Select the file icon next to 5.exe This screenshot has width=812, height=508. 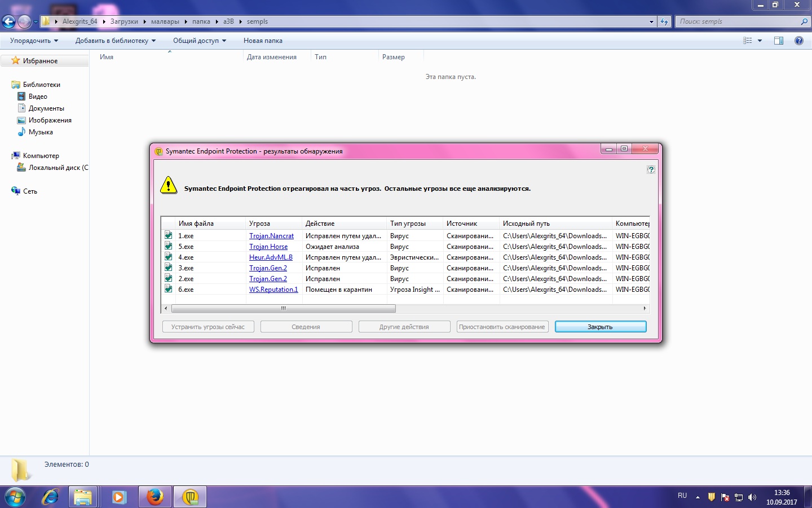pyautogui.click(x=168, y=246)
